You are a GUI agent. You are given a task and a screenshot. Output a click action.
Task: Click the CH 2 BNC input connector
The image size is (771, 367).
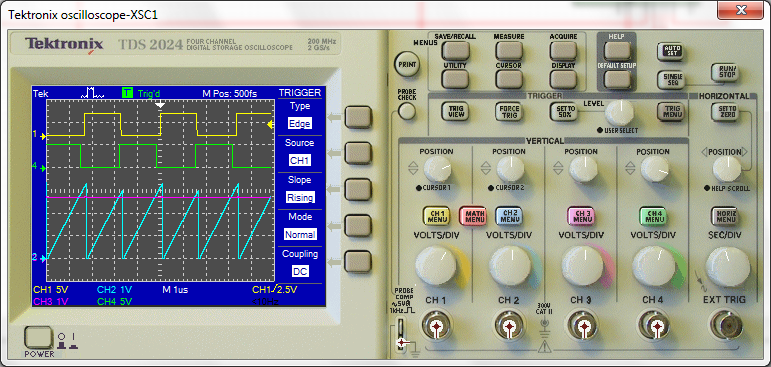coord(509,326)
